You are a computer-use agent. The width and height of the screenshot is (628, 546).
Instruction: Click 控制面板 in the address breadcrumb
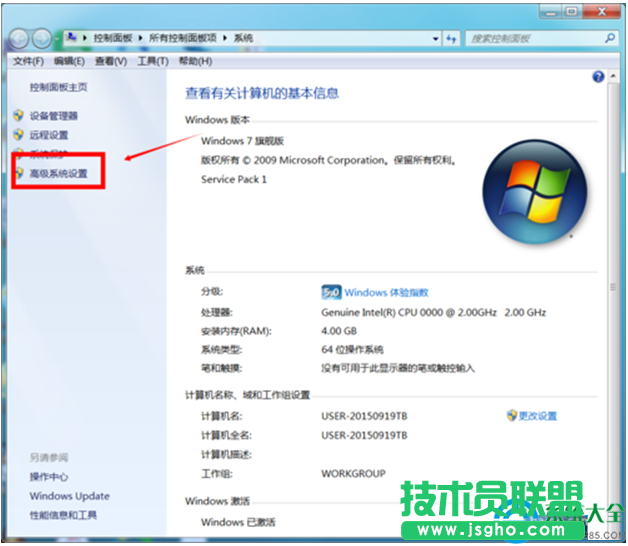pyautogui.click(x=113, y=38)
